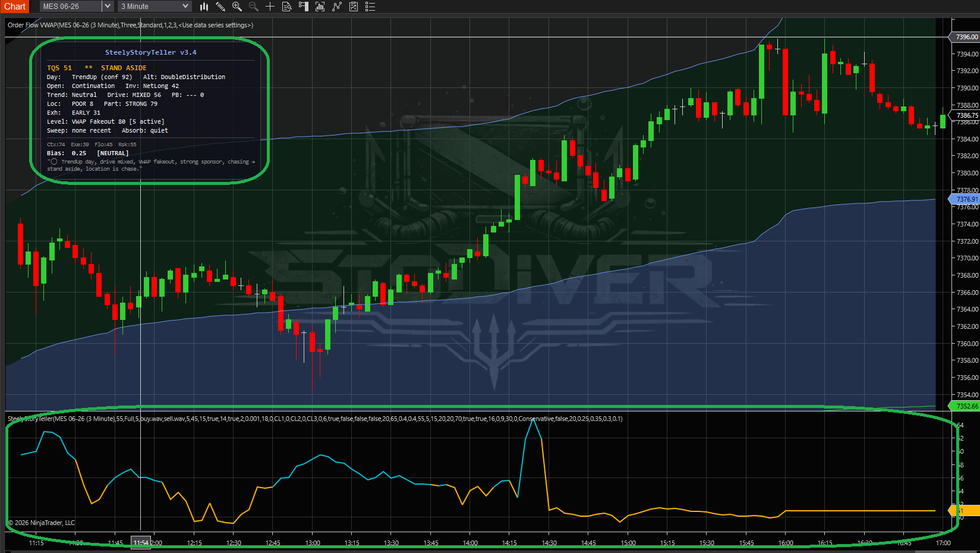Open the Data Series settings
Screen dimensions: 980x553
(x=320, y=7)
